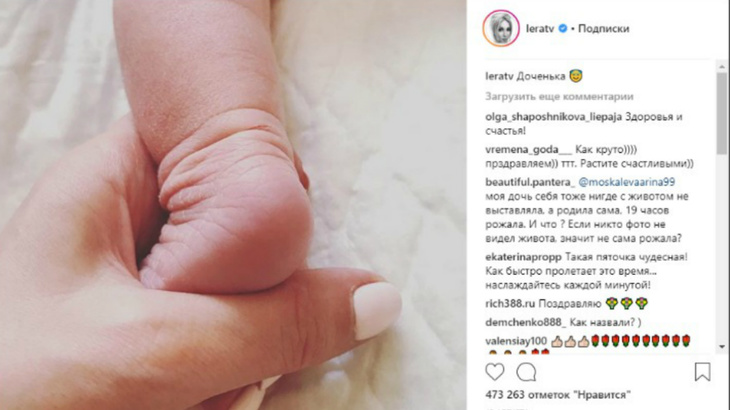This screenshot has width=730, height=410.
Task: Click comments scrollbar down arrow
Action: [722, 347]
